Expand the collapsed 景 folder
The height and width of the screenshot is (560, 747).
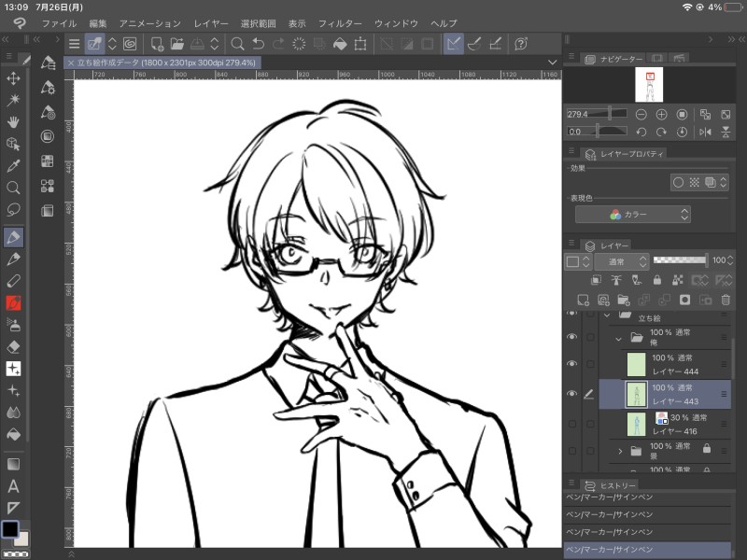(620, 451)
